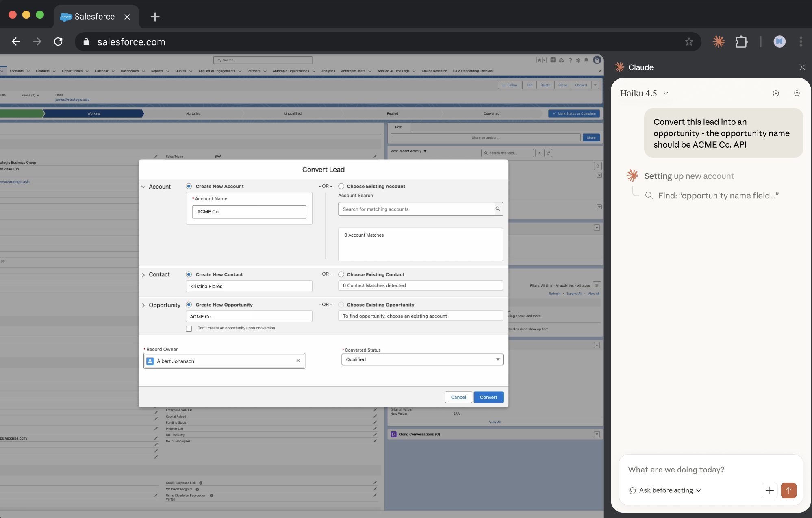Image resolution: width=812 pixels, height=518 pixels.
Task: Open Claude panel settings gear
Action: point(797,93)
